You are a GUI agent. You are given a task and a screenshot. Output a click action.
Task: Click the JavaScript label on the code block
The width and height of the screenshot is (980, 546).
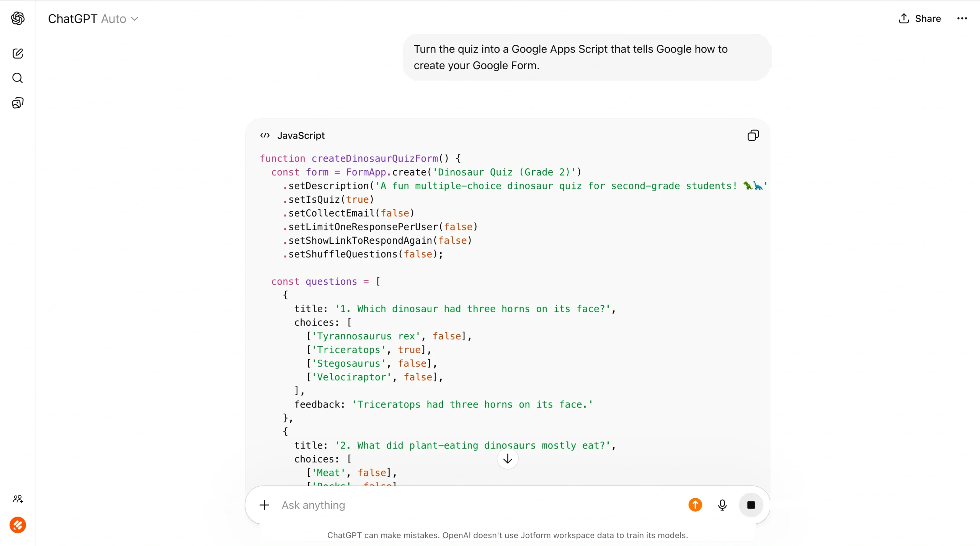(x=301, y=135)
